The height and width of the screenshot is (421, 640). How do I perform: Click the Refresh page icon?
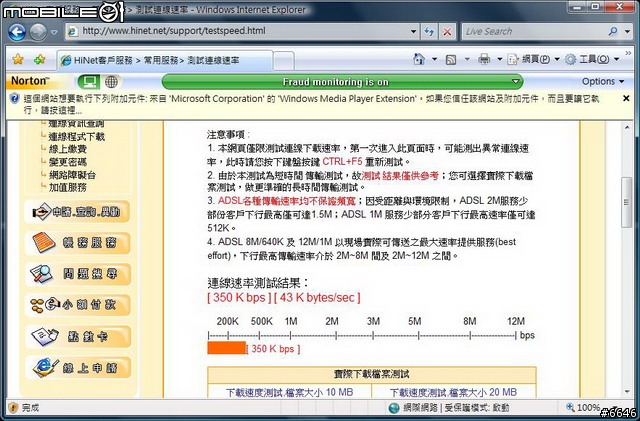pyautogui.click(x=429, y=31)
